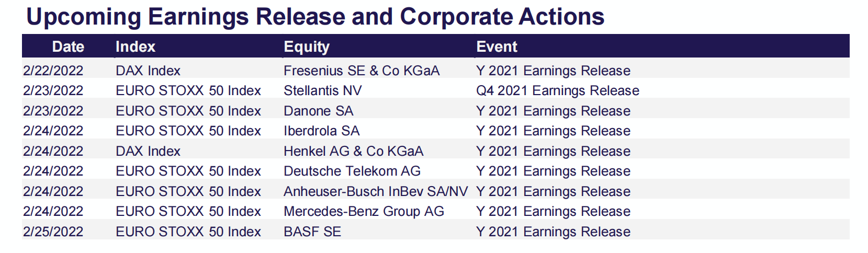Click the Index column header
This screenshot has width=868, height=253.
click(x=136, y=47)
